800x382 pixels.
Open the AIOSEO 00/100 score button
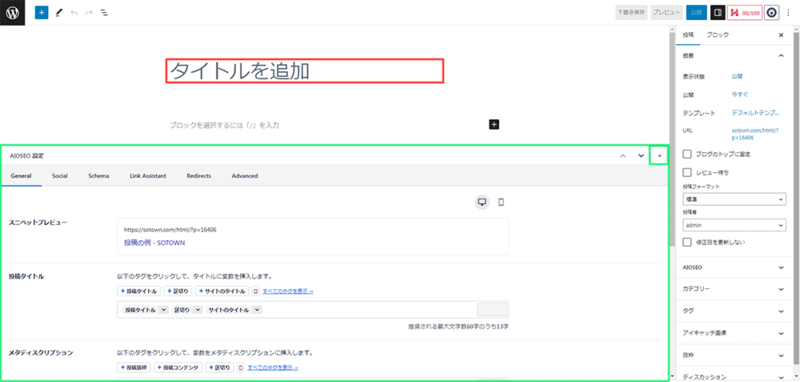tap(745, 13)
